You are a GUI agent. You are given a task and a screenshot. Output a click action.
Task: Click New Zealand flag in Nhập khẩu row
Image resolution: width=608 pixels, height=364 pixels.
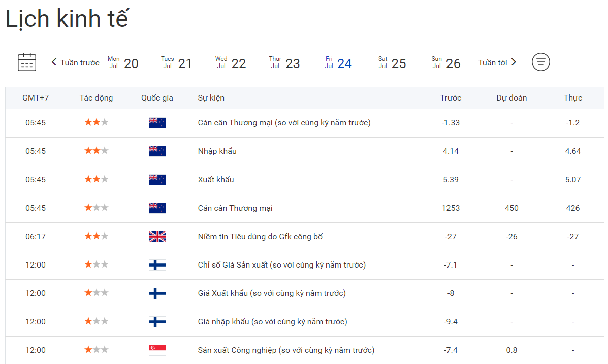coord(157,151)
